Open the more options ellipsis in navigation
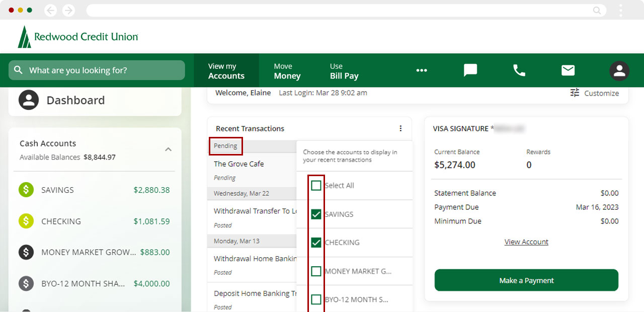The image size is (644, 312). point(422,70)
